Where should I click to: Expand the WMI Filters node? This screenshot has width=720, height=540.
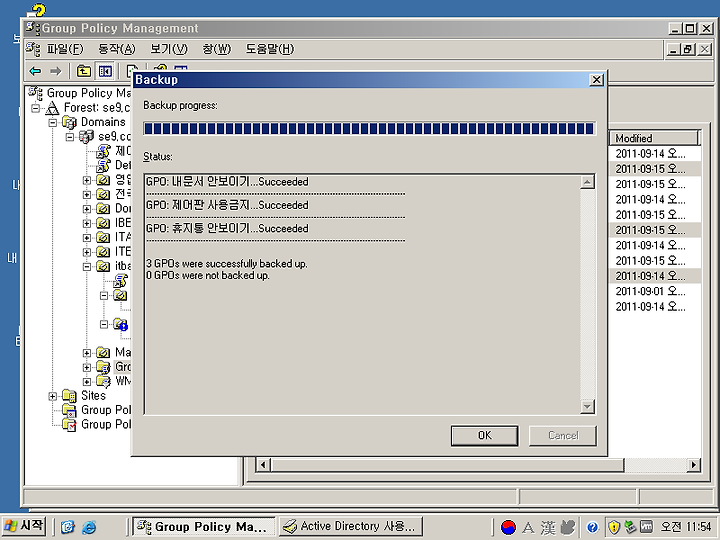(x=87, y=382)
